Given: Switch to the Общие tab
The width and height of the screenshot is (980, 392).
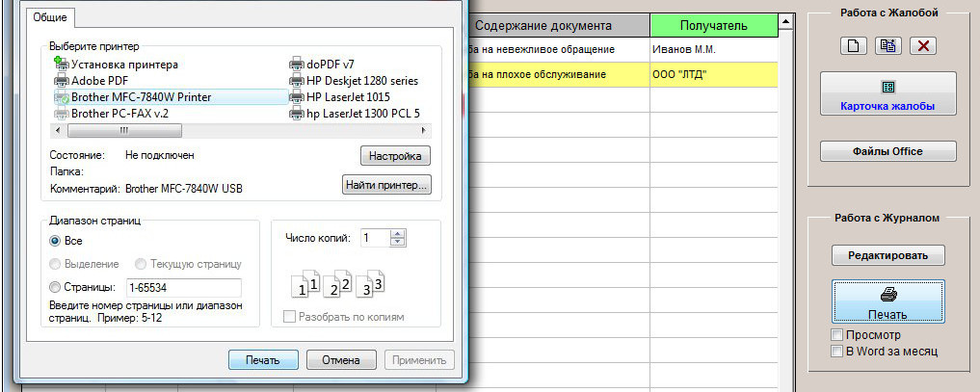Looking at the screenshot, I should (50, 18).
